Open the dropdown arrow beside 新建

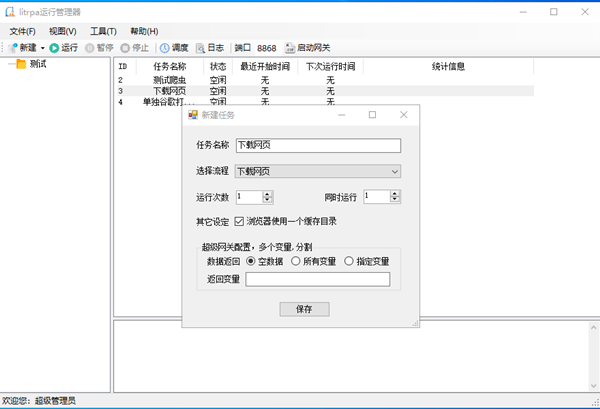pyautogui.click(x=42, y=47)
